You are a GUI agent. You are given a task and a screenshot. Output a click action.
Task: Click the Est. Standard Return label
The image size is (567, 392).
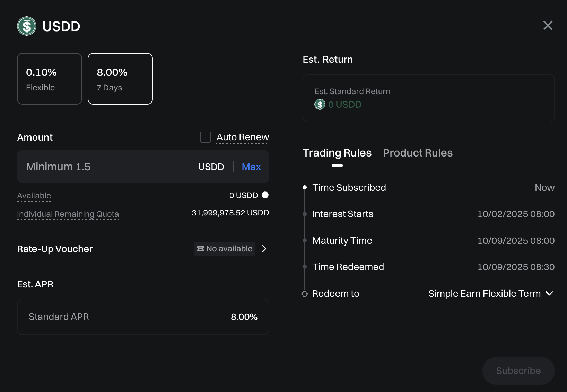[352, 91]
